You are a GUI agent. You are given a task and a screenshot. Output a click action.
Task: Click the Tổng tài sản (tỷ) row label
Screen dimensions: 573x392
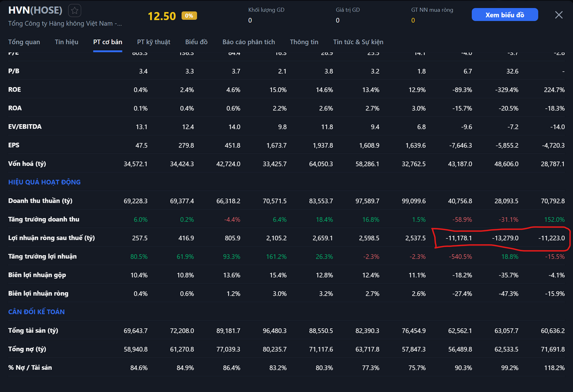pos(33,330)
